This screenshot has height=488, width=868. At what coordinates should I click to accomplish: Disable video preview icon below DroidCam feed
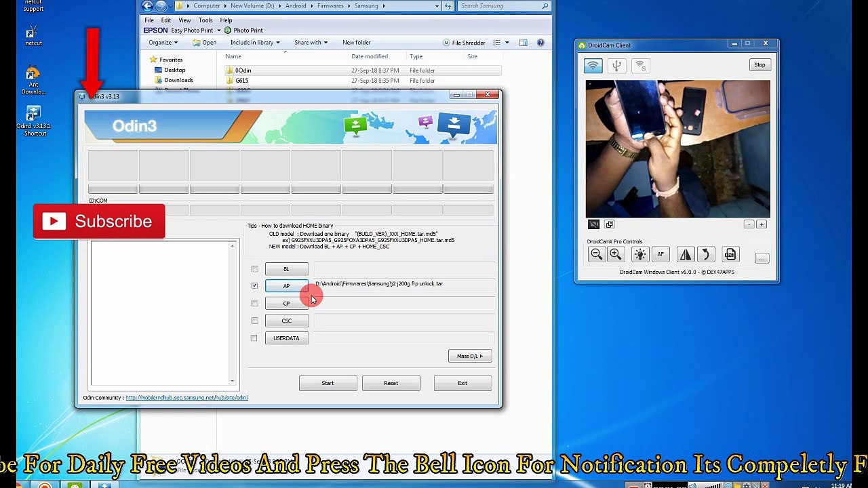tap(593, 224)
